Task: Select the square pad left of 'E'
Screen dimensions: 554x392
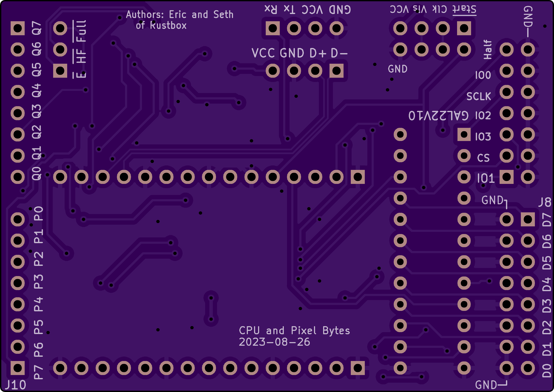Action: click(60, 71)
